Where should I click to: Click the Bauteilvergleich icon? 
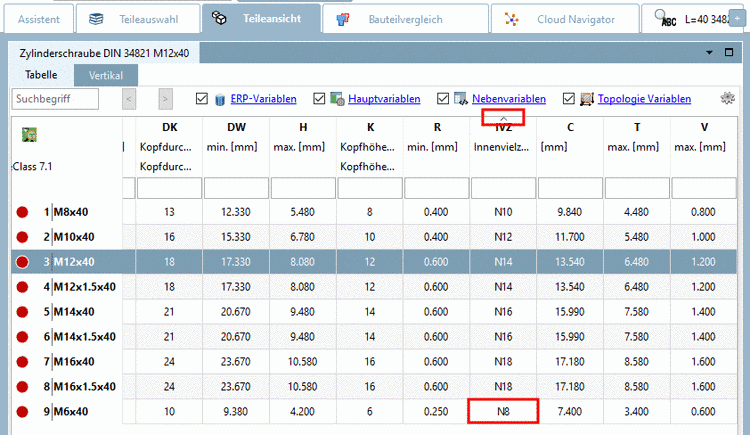tap(342, 19)
